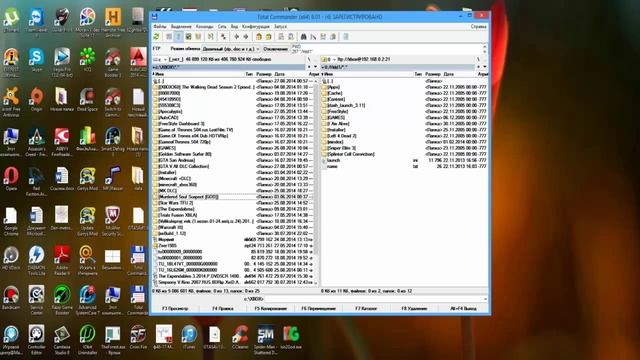Image resolution: width=640 pixels, height=360 pixels.
Task: Sort right panel by Дата column header
Action: click(x=459, y=74)
